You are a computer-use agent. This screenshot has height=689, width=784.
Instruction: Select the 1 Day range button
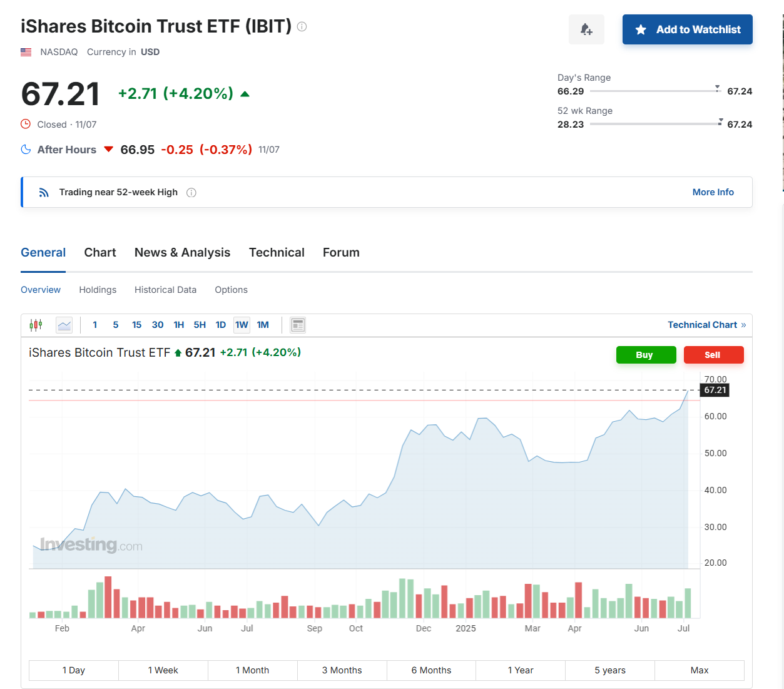pos(74,670)
